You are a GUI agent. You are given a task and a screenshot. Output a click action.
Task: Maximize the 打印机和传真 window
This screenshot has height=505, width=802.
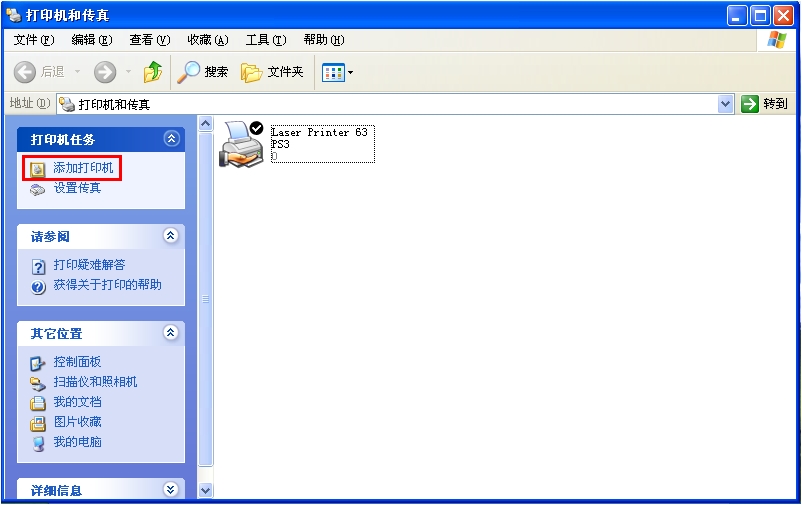click(x=760, y=16)
